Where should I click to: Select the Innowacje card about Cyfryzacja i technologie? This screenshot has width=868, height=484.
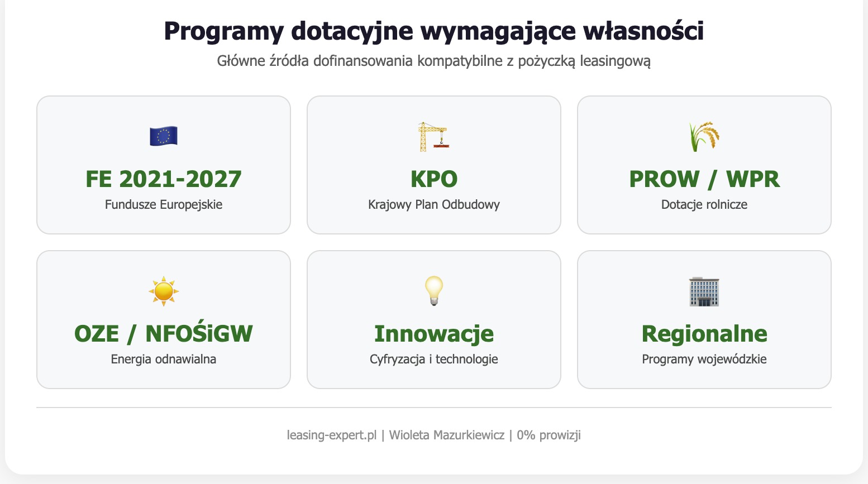433,319
